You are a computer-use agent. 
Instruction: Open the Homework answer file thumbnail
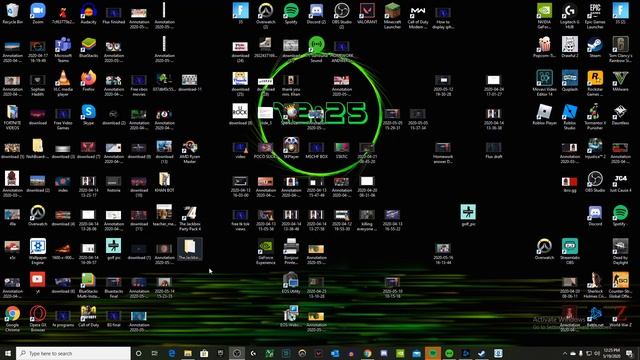coord(443,153)
